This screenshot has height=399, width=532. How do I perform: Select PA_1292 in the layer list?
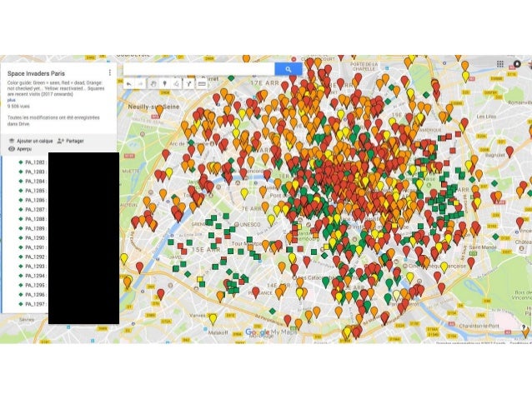pos(33,257)
